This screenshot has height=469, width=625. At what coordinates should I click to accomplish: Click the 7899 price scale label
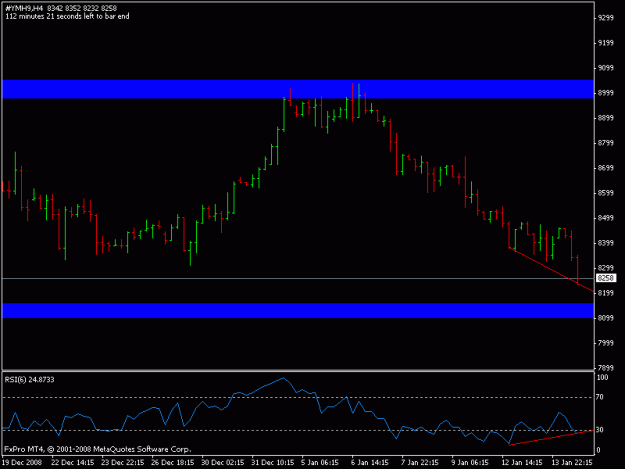(606, 368)
